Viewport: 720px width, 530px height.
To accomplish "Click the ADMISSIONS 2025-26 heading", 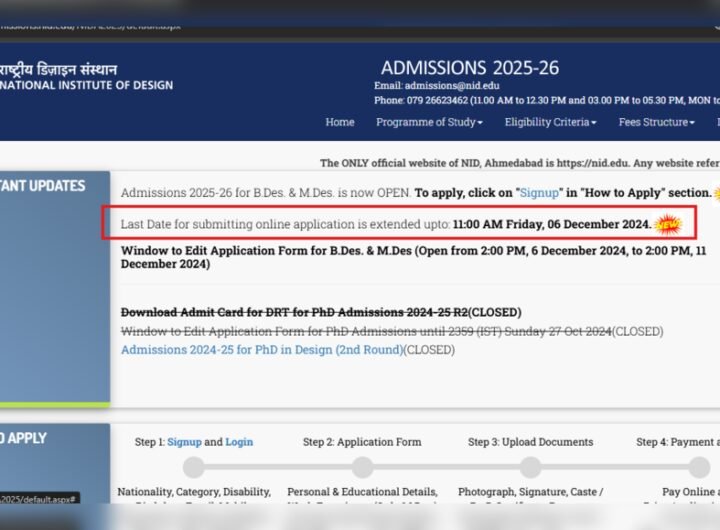I will coord(470,68).
